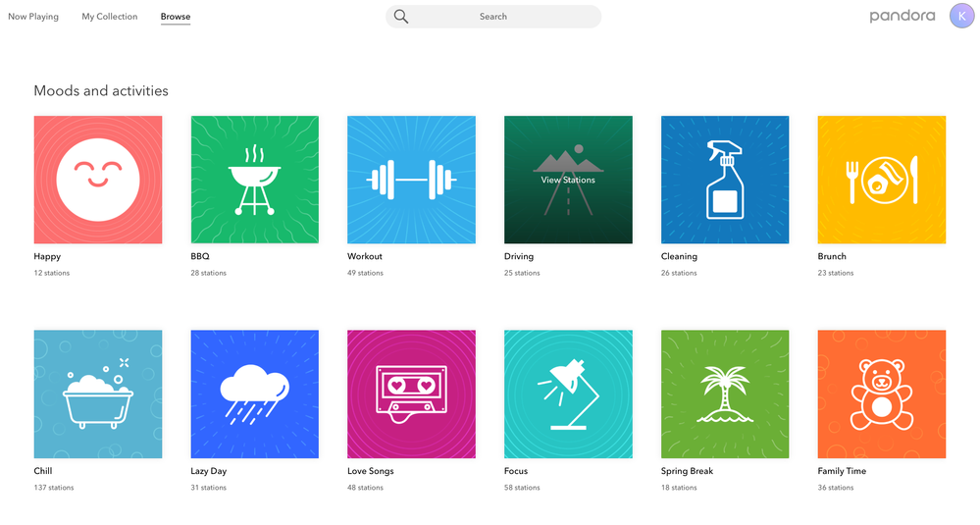
Task: Click the Cleaning spray bottle icon
Action: coord(725,180)
